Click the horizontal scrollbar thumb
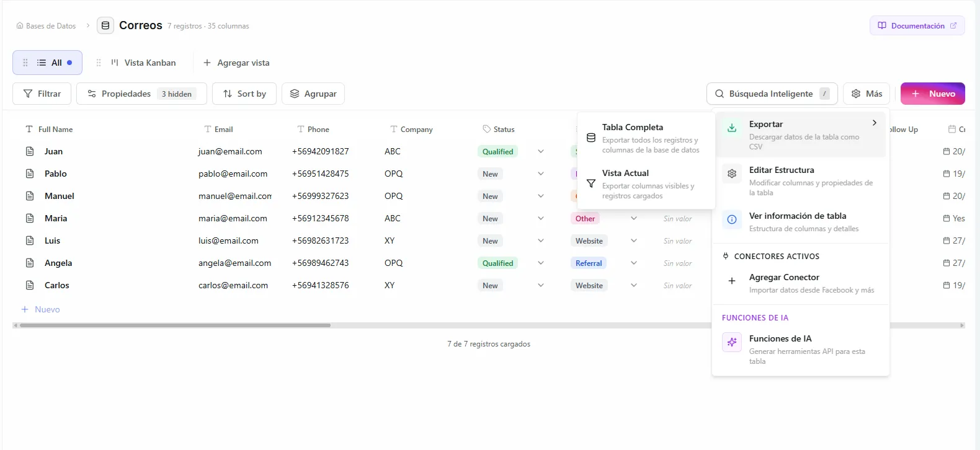980x450 pixels. point(175,325)
